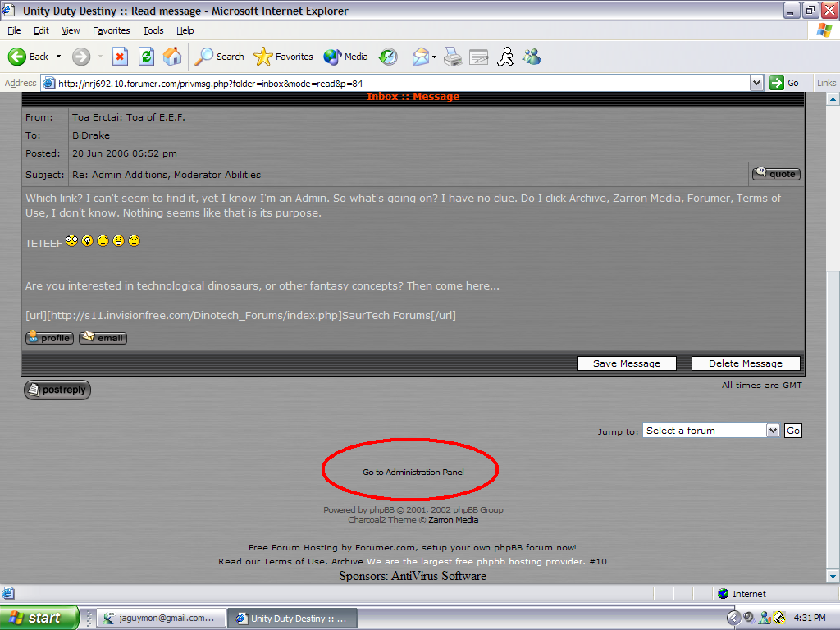Open the Windows start menu
Screen dimensions: 840x630
pos(39,618)
